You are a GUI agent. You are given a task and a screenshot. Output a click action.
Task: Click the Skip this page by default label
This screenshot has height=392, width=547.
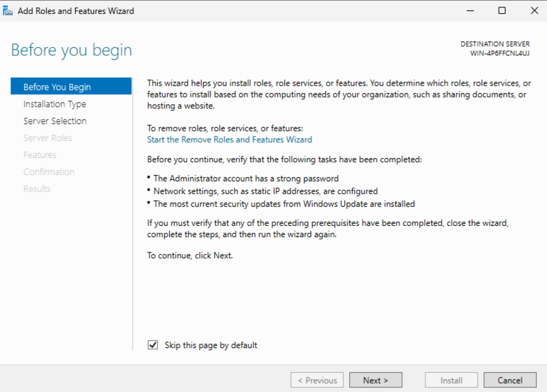point(211,345)
